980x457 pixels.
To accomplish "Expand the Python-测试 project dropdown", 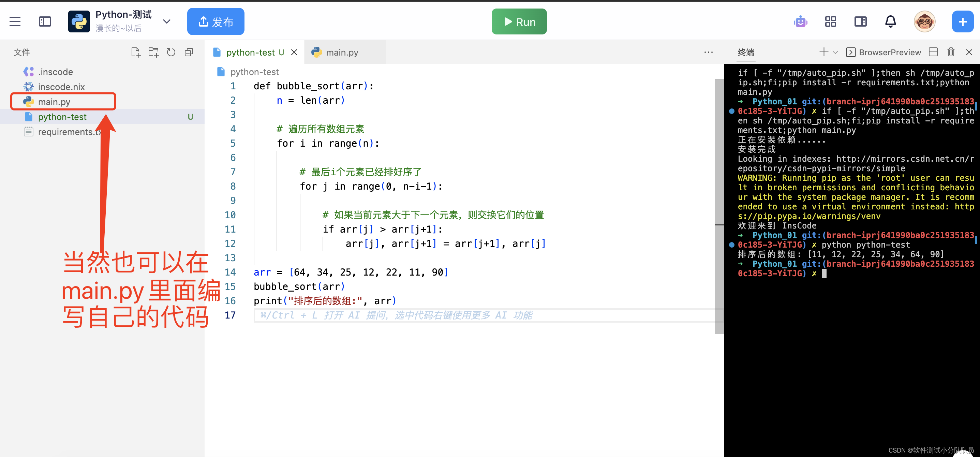I will pos(167,22).
